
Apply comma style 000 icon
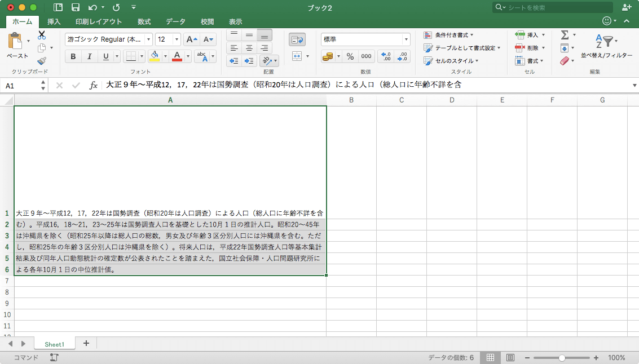point(367,56)
